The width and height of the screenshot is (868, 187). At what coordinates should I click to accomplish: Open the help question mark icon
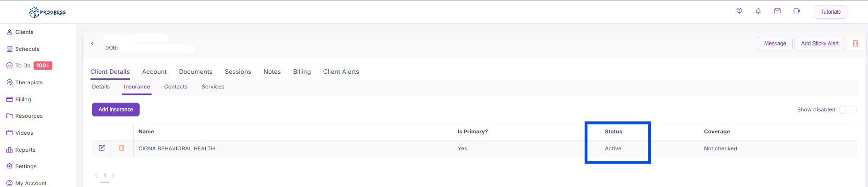[x=739, y=11]
